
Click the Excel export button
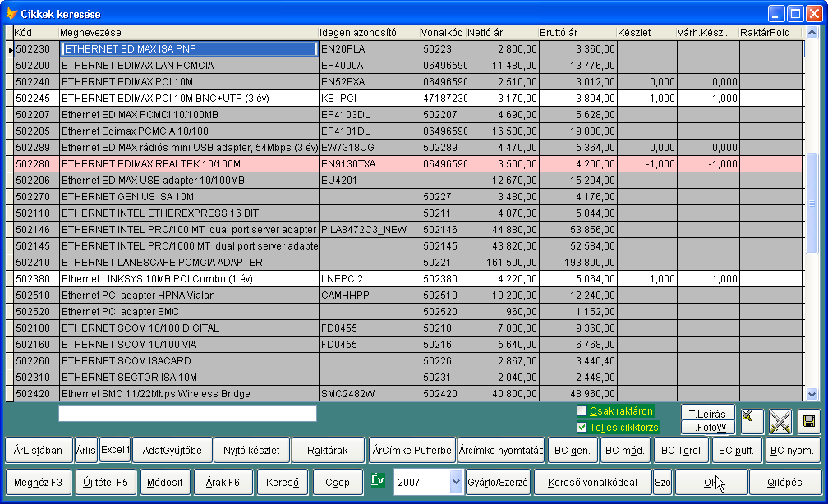pos(115,450)
